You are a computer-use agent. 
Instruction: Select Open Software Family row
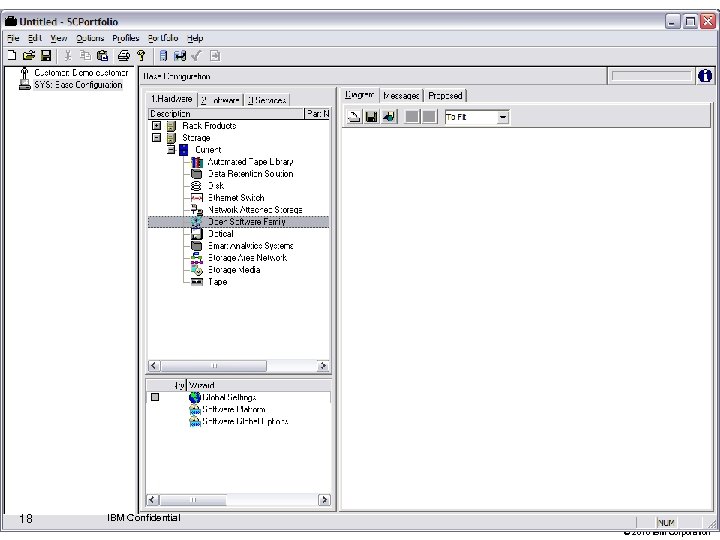[238, 222]
